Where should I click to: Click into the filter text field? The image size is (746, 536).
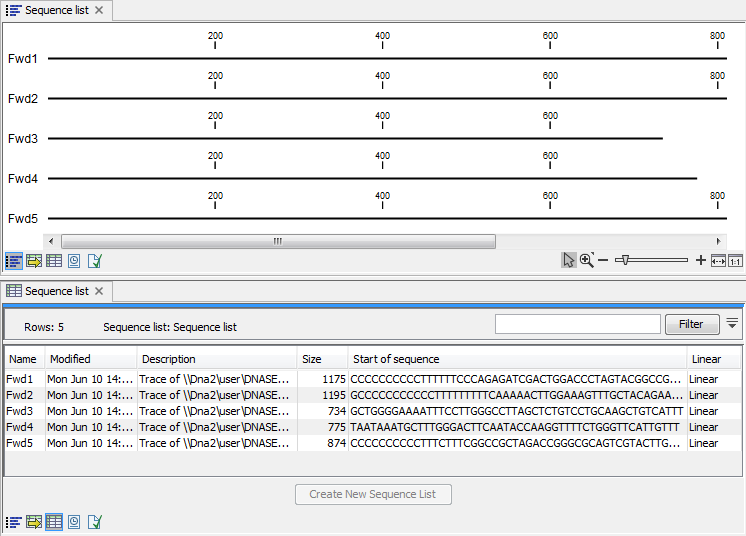point(577,324)
